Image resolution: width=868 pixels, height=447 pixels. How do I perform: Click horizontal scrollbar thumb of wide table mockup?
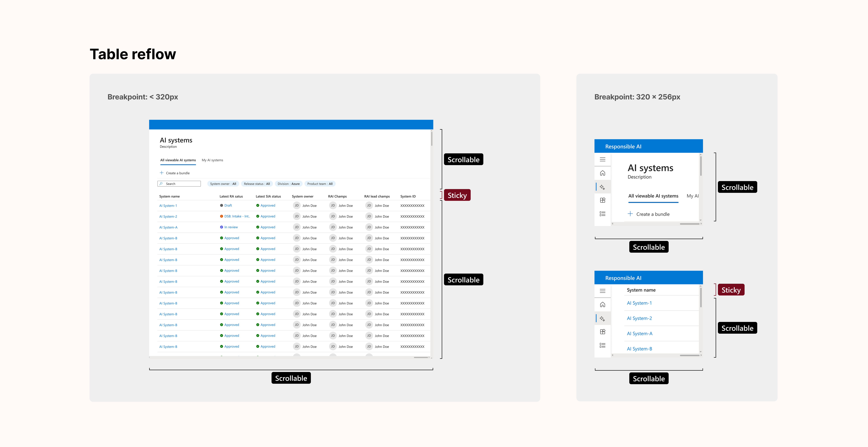[x=421, y=357]
